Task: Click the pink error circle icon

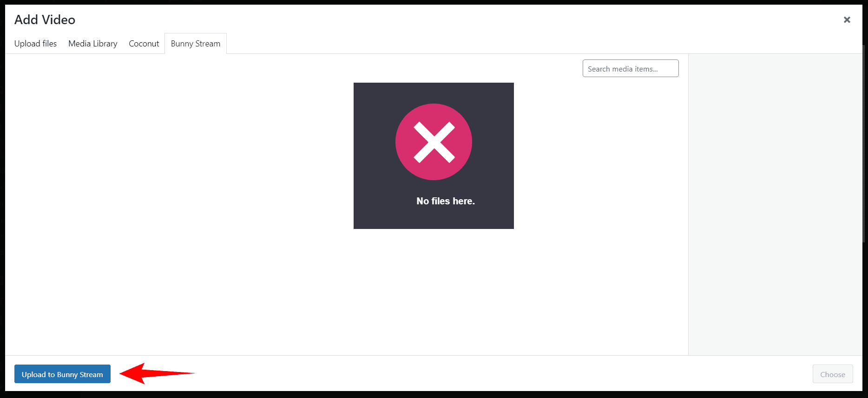Action: tap(434, 142)
